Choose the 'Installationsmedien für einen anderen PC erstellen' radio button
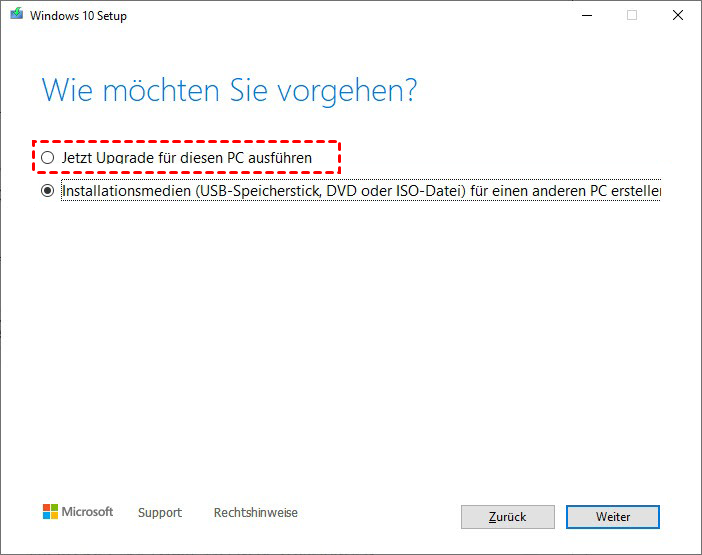This screenshot has height=555, width=702. (x=47, y=191)
